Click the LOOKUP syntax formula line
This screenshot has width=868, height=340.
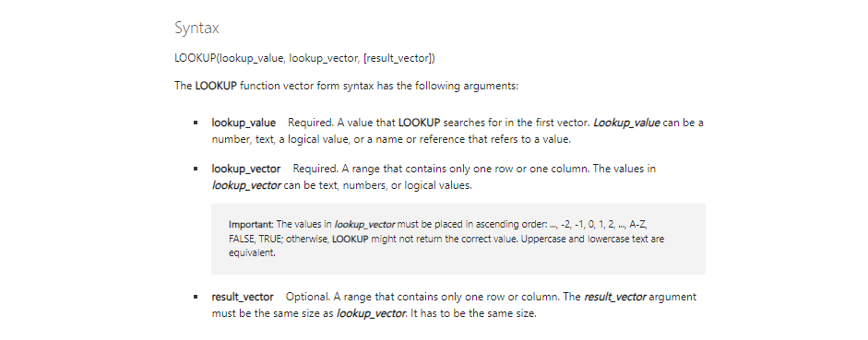click(304, 58)
